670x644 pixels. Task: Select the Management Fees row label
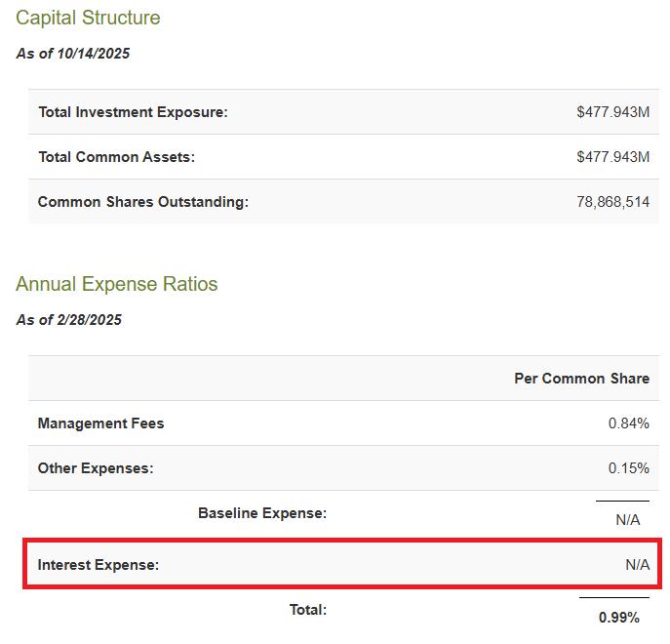[100, 423]
